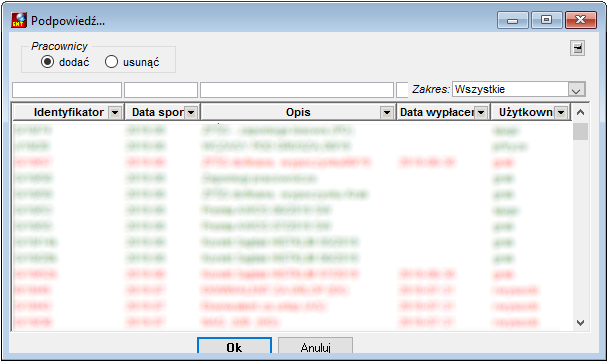608x362 pixels.
Task: Click the Anuluj button
Action: tap(315, 345)
